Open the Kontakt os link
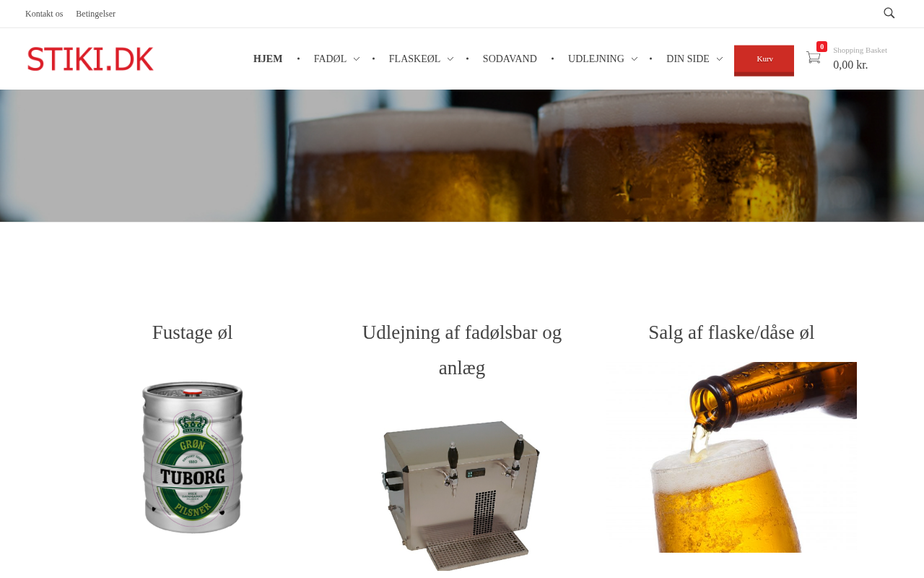924x578 pixels. click(x=44, y=14)
